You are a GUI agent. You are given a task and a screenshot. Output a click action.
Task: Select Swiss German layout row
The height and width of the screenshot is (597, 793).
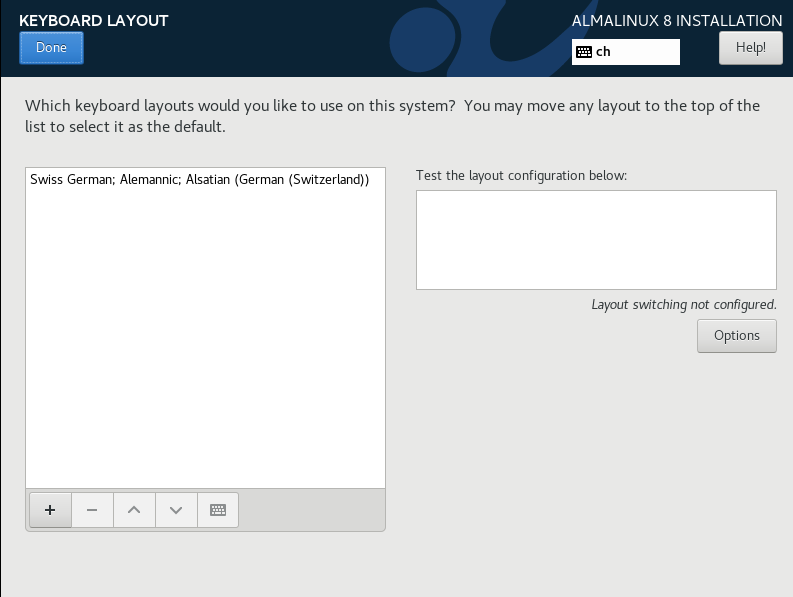pos(205,180)
